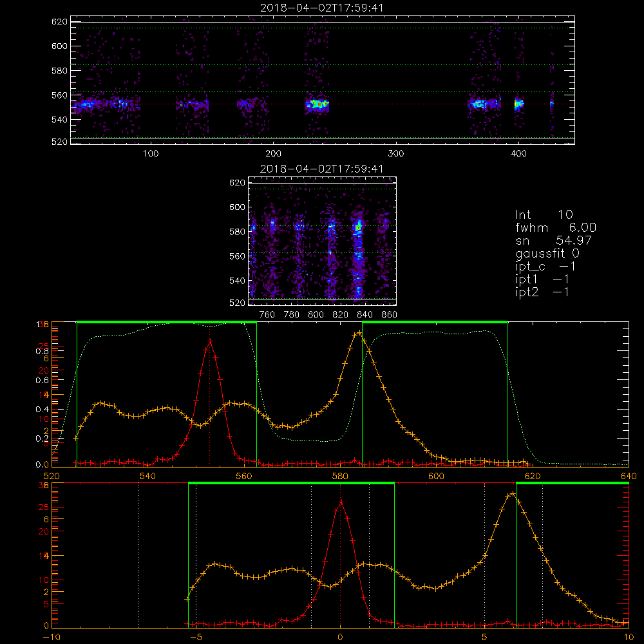The height and width of the screenshot is (644, 644).
Task: Click x-axis label 560 of the profile plot
Action: point(244,476)
